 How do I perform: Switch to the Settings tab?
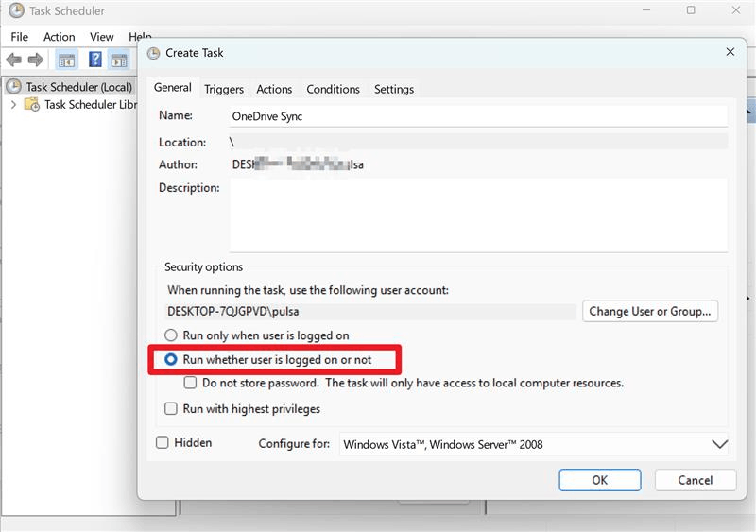pos(394,89)
